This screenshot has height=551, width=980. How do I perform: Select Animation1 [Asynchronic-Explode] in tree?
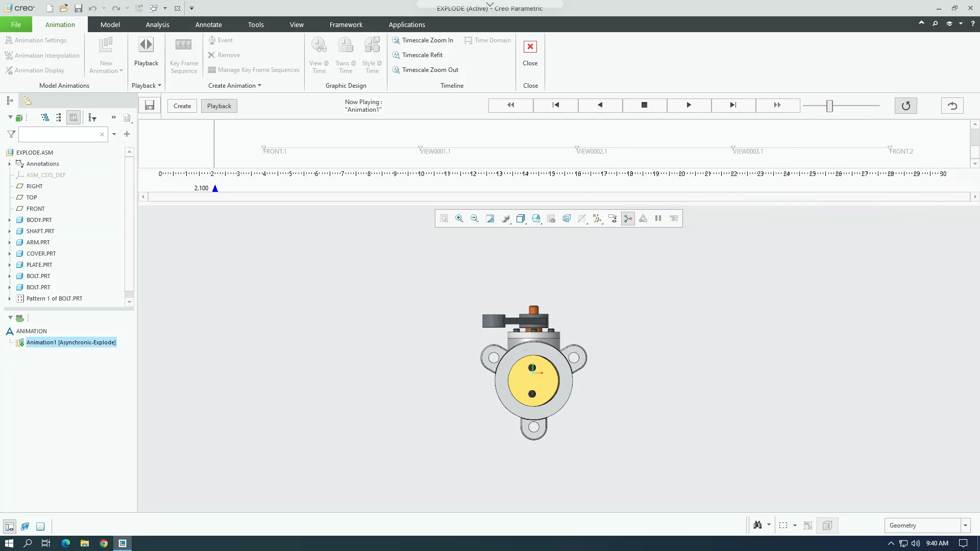coord(71,342)
